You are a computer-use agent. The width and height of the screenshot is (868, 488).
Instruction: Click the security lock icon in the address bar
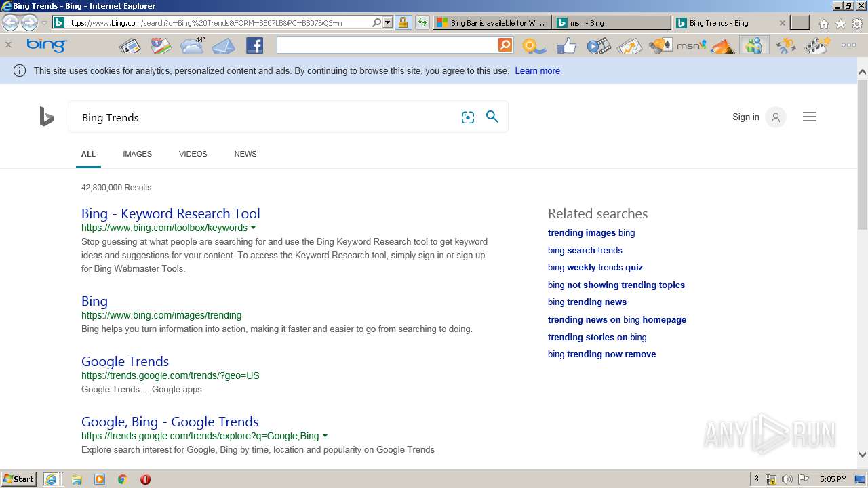click(x=403, y=22)
